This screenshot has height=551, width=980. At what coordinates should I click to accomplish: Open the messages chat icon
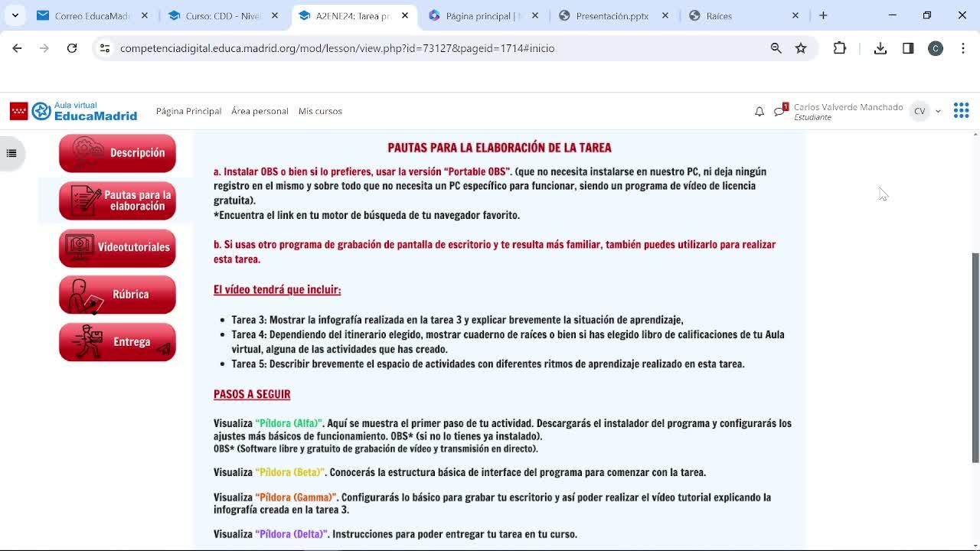pyautogui.click(x=779, y=112)
